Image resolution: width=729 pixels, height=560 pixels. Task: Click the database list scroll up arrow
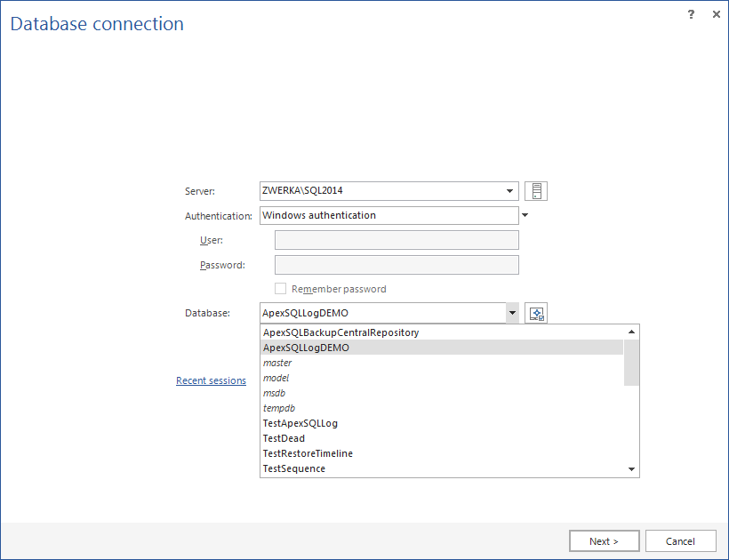point(631,332)
